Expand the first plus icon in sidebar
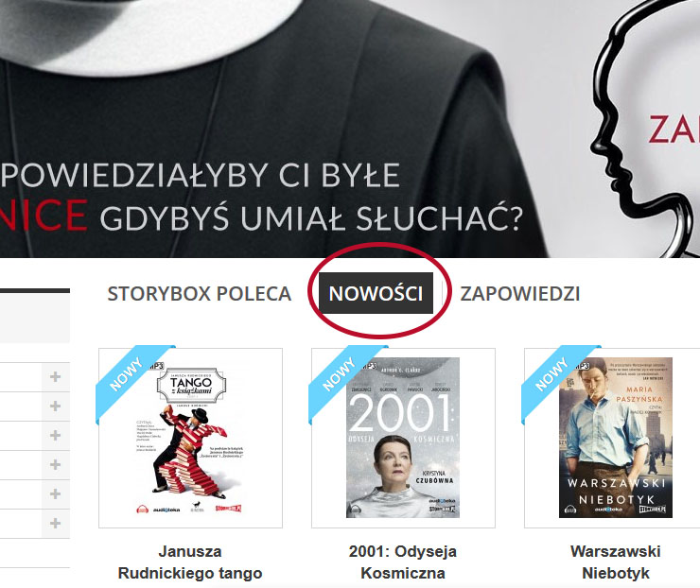The width and height of the screenshot is (700, 588). [56, 377]
